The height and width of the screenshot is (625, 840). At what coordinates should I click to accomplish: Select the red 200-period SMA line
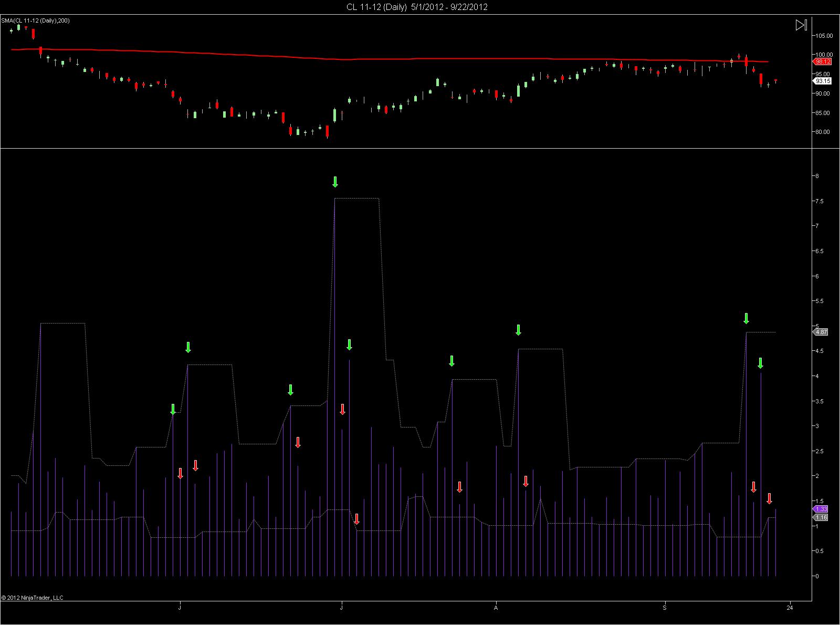tap(390, 58)
